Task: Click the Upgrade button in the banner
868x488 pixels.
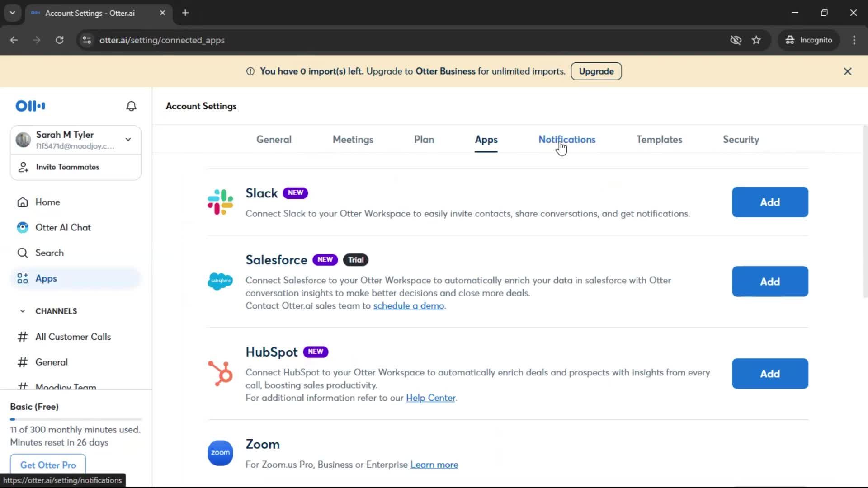Action: (596, 71)
